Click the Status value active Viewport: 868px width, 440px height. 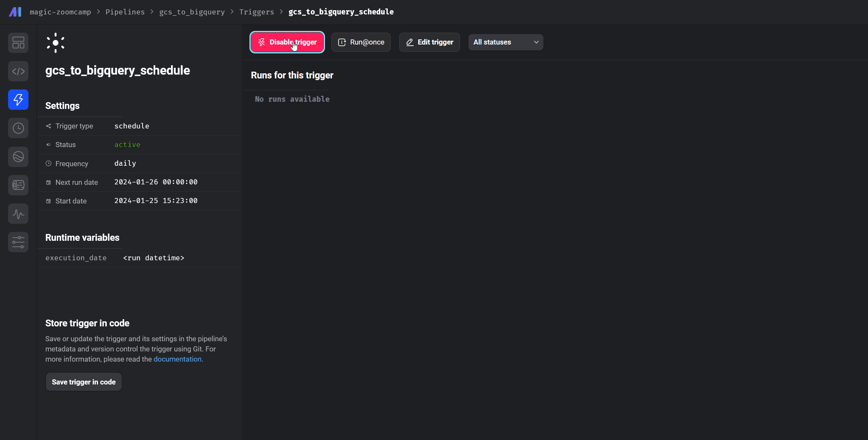click(127, 145)
